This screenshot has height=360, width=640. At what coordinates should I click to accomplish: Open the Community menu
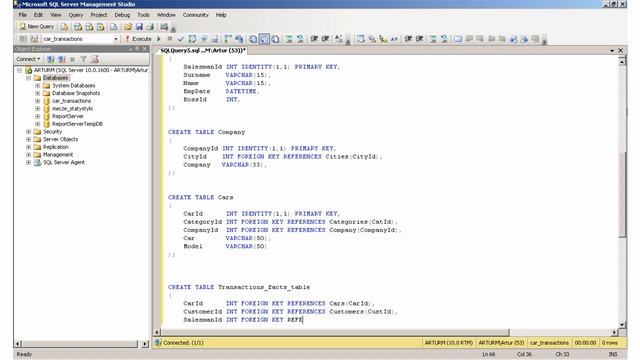(196, 15)
